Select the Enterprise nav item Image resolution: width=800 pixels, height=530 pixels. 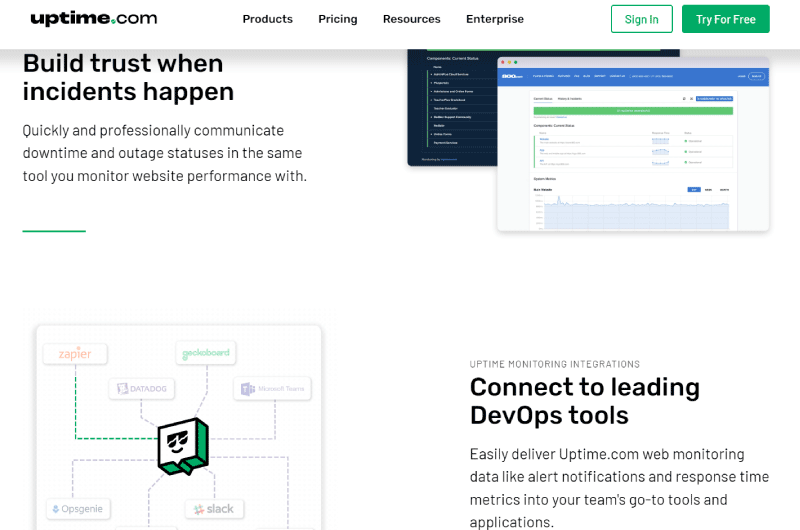(494, 19)
